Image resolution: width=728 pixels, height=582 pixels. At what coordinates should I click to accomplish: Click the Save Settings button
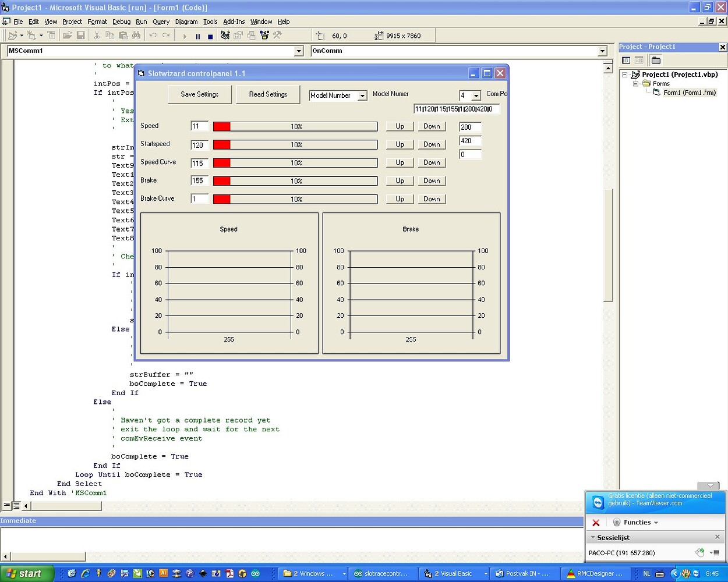(x=199, y=94)
